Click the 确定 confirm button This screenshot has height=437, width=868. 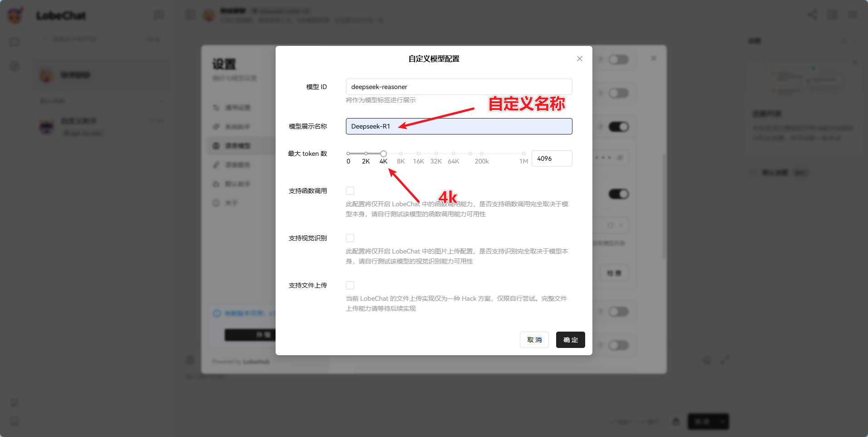(571, 340)
